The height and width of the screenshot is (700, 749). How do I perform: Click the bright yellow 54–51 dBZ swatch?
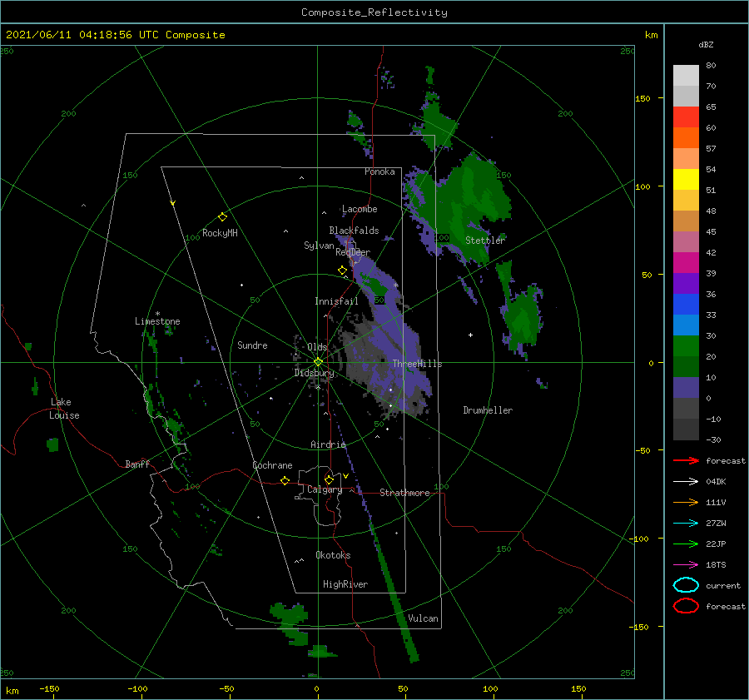686,179
